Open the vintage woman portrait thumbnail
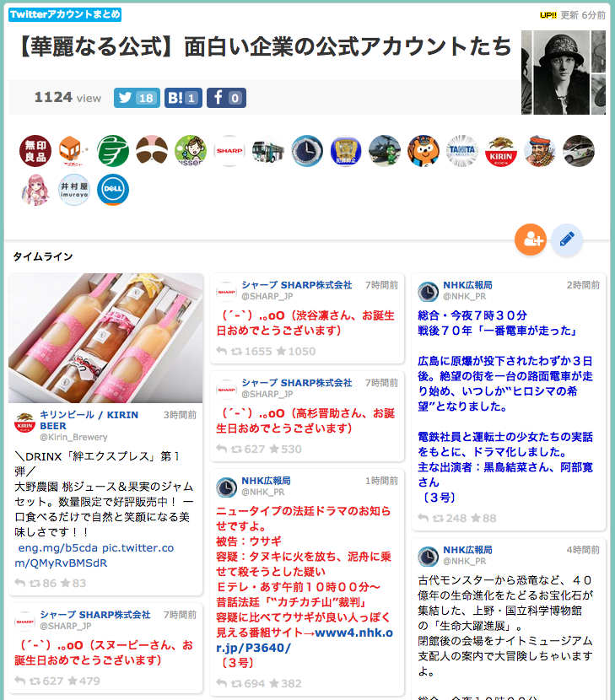The width and height of the screenshot is (615, 700). pos(564,73)
